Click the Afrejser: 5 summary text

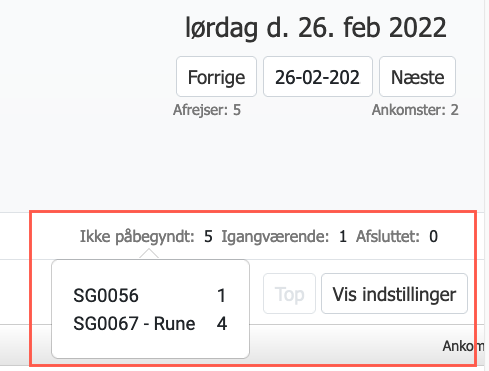tap(207, 110)
